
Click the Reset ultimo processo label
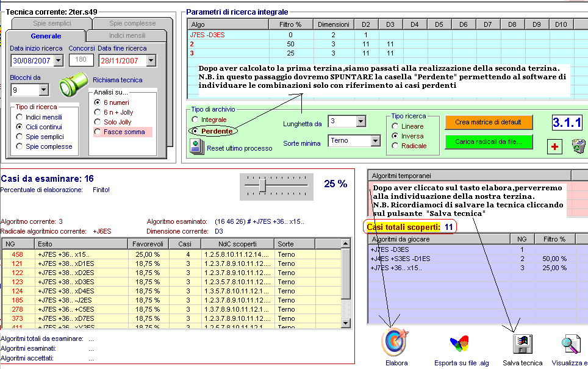(239, 148)
